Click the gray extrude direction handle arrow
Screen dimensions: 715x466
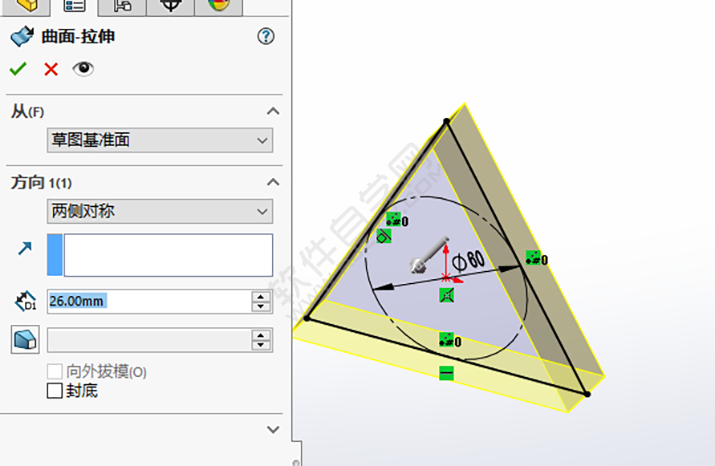tap(429, 255)
